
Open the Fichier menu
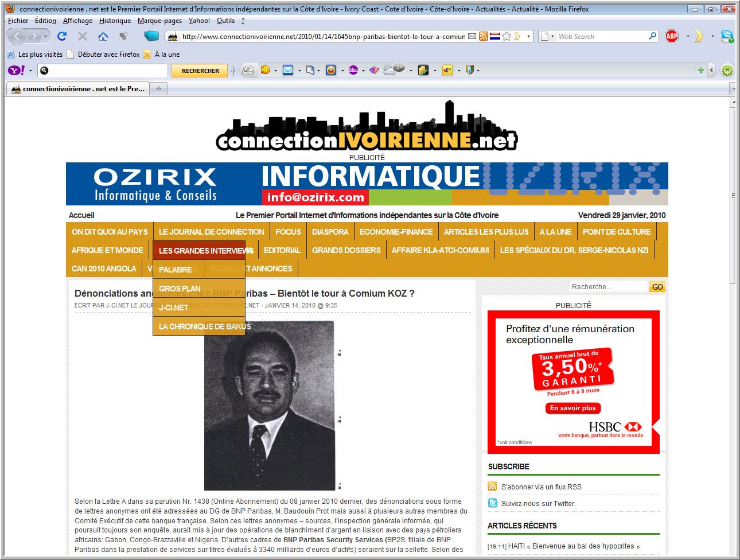(x=18, y=21)
